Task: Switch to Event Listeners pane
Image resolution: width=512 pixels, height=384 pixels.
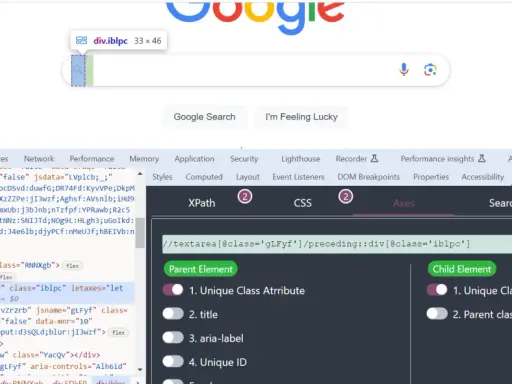Action: pyautogui.click(x=298, y=177)
